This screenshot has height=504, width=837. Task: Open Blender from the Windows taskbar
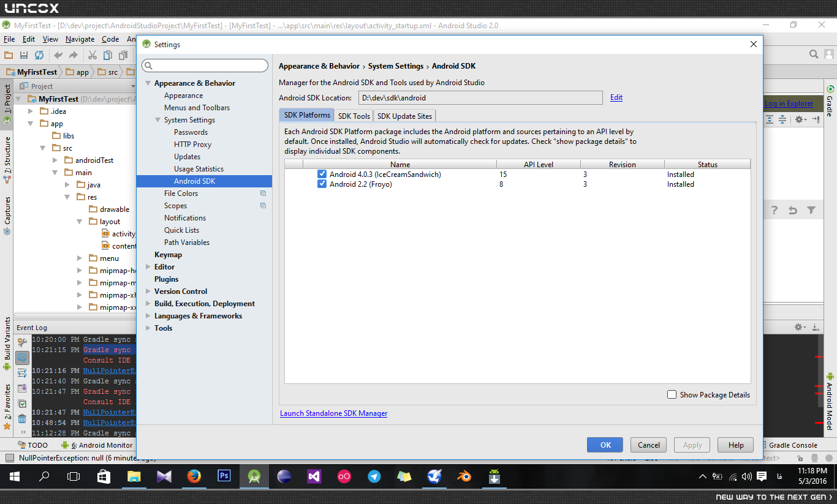coord(464,476)
